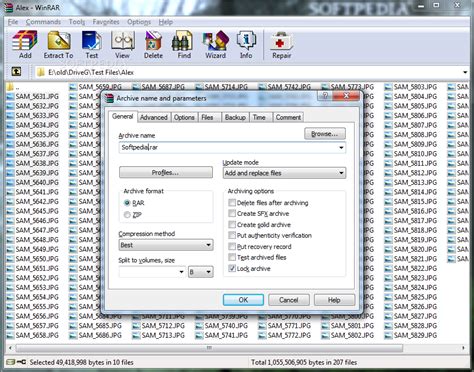Run the Test archive tool
The height and width of the screenshot is (372, 474).
coord(92,45)
